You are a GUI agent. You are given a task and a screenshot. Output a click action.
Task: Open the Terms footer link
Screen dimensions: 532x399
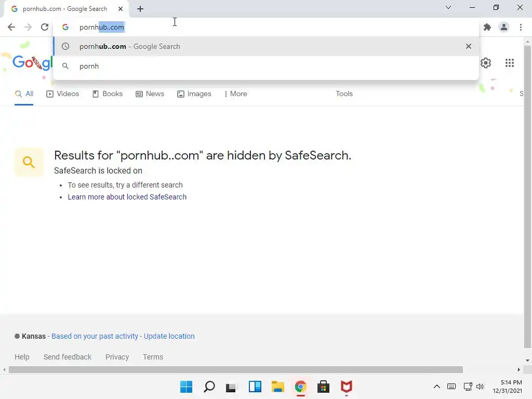[x=153, y=357]
